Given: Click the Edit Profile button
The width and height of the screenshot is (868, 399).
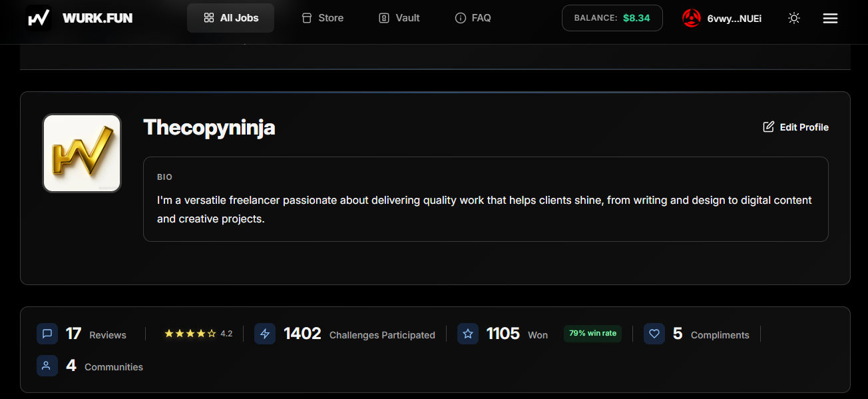Looking at the screenshot, I should [795, 127].
